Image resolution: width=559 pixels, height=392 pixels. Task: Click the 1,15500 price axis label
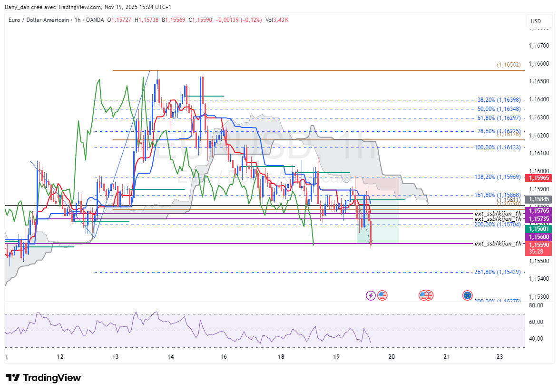[x=539, y=261]
